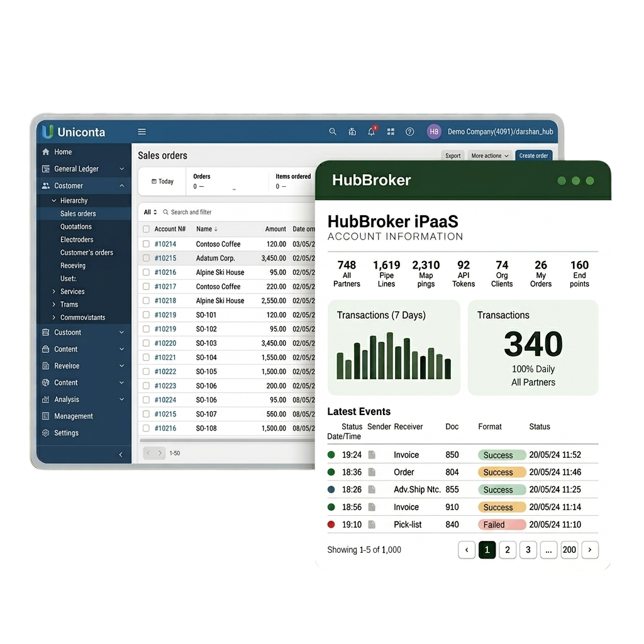Open the notifications bell icon
The width and height of the screenshot is (644, 644).
tap(371, 131)
